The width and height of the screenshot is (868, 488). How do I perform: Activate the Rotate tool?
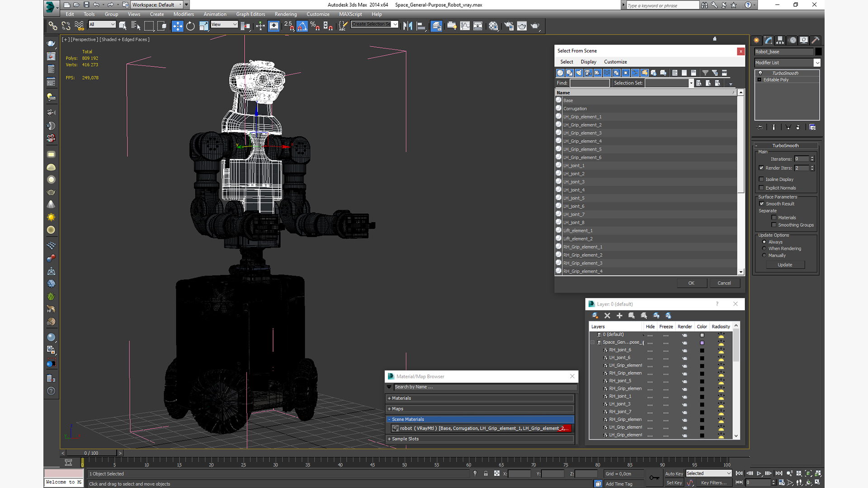(190, 26)
